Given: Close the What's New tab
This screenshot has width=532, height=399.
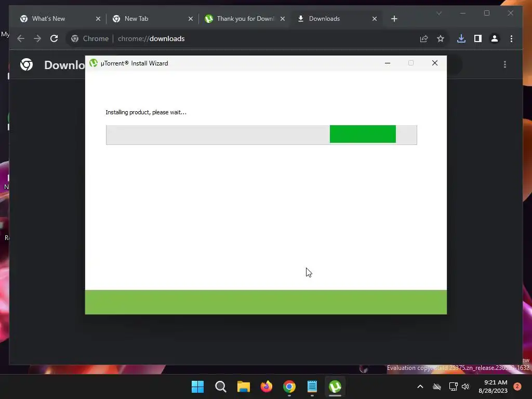Looking at the screenshot, I should pos(98,19).
